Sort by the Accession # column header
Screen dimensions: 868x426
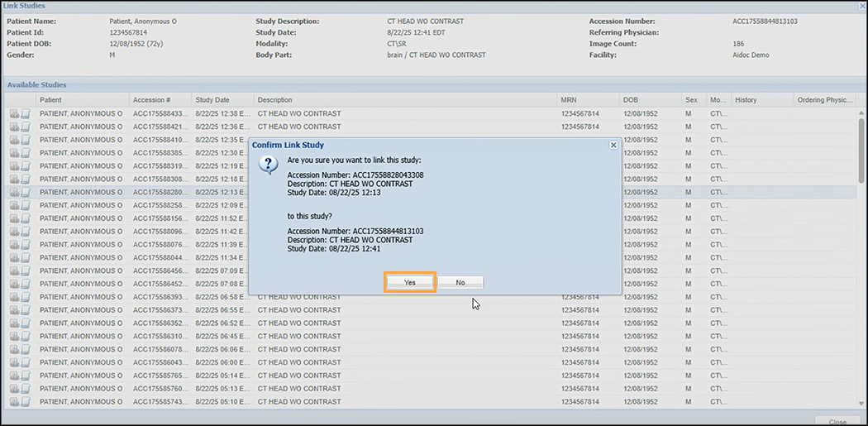point(160,100)
